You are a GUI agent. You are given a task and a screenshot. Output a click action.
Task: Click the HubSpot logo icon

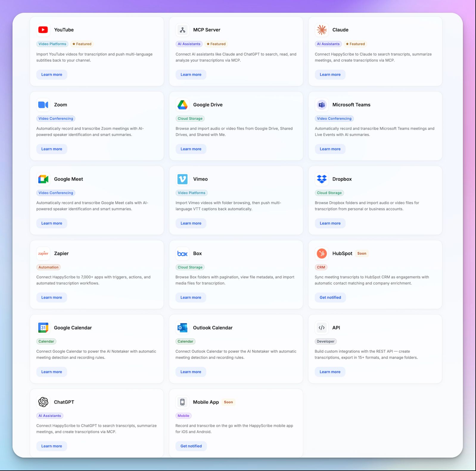coord(322,253)
